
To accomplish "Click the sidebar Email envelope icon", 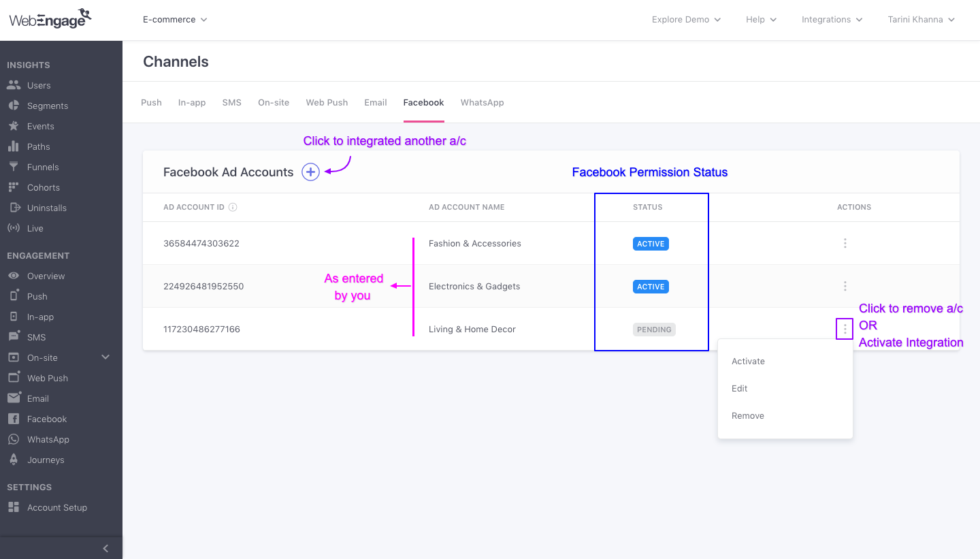I will tap(14, 398).
